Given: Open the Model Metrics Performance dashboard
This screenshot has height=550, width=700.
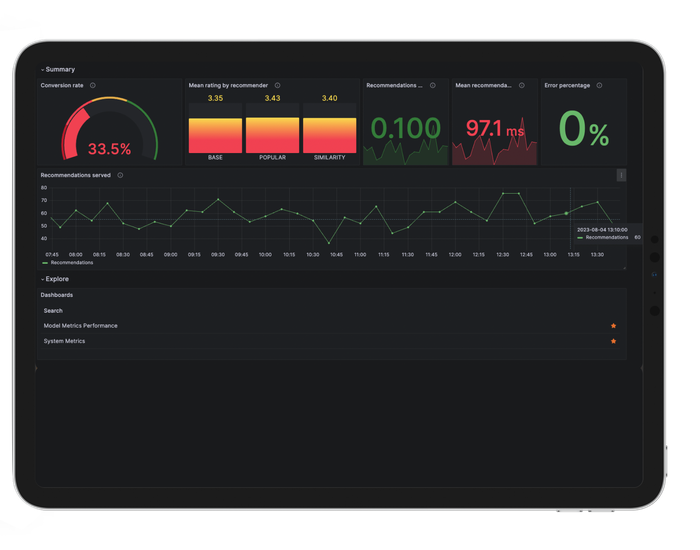Looking at the screenshot, I should [x=80, y=326].
